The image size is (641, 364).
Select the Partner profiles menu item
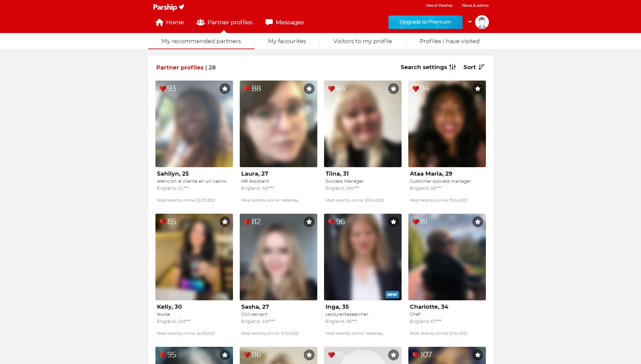[x=229, y=22]
